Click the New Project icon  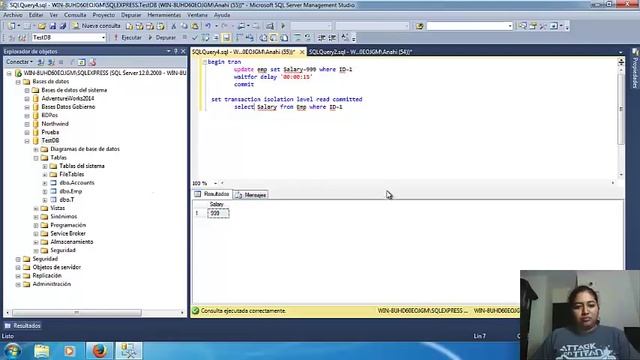click(11, 26)
